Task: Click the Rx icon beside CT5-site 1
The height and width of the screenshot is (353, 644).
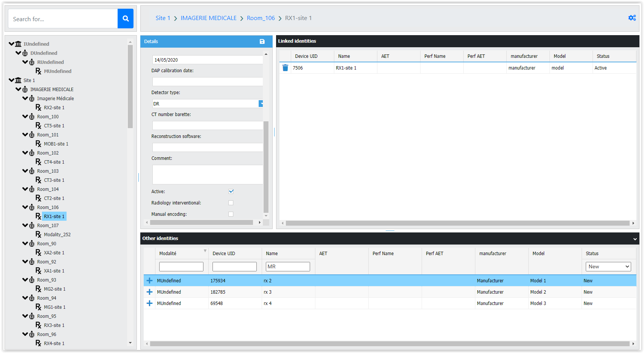Action: click(x=39, y=126)
